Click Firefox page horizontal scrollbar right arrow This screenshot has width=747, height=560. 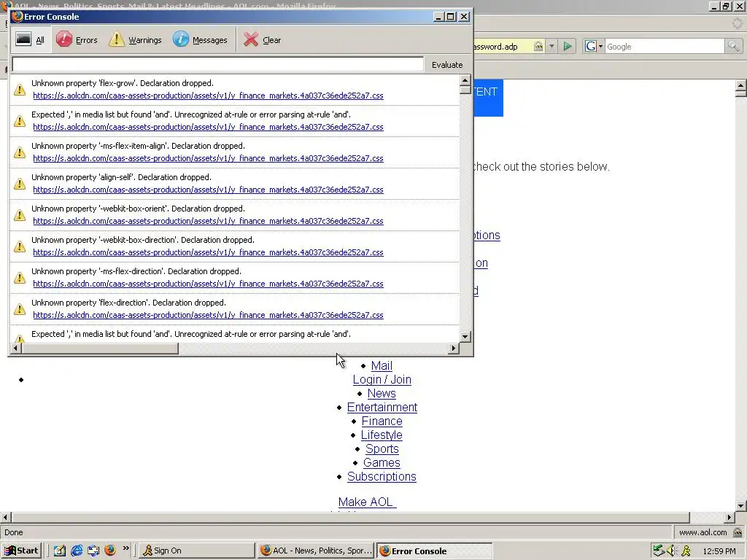[729, 517]
